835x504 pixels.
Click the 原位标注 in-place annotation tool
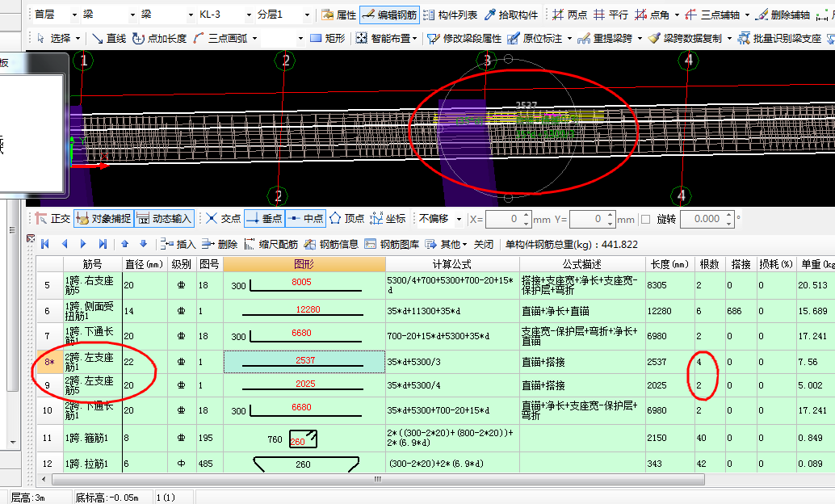(535, 38)
